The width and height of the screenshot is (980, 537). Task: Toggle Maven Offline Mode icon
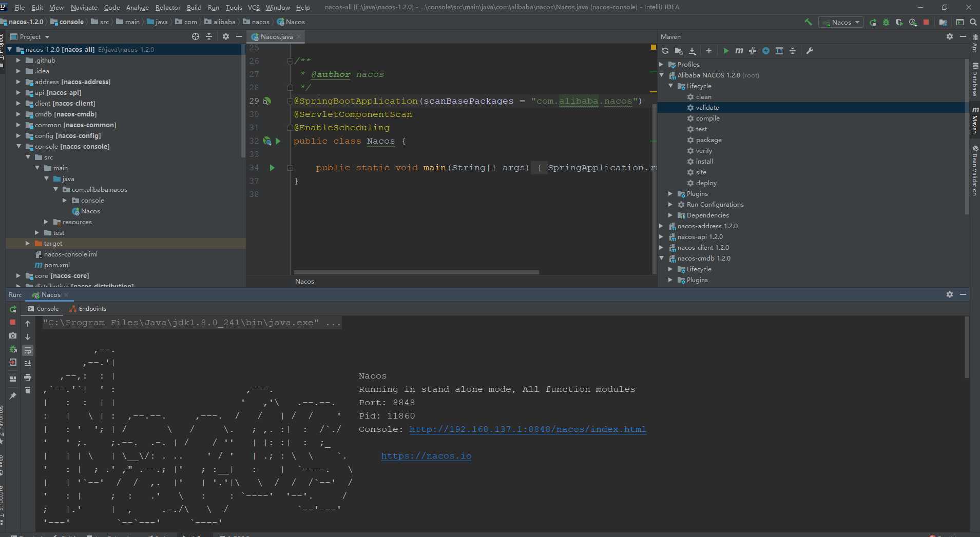[753, 51]
